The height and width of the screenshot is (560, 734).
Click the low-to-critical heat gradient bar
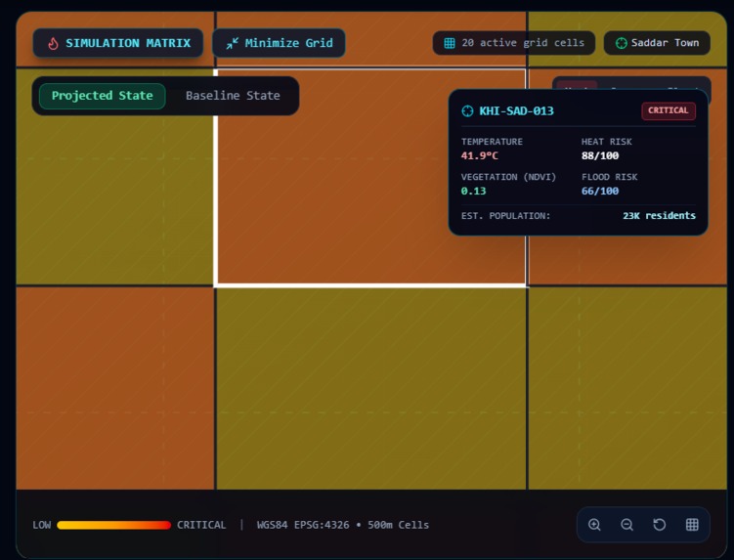[x=113, y=525]
